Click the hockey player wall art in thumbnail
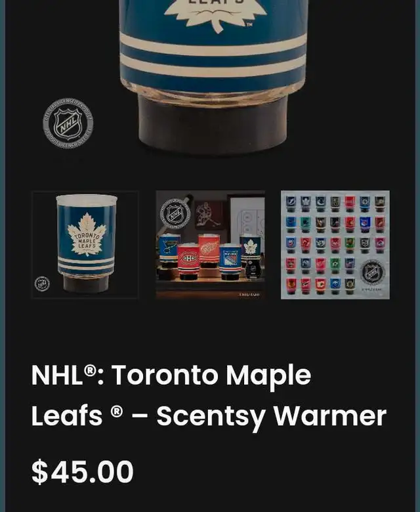This screenshot has height=512, width=420. (x=209, y=215)
